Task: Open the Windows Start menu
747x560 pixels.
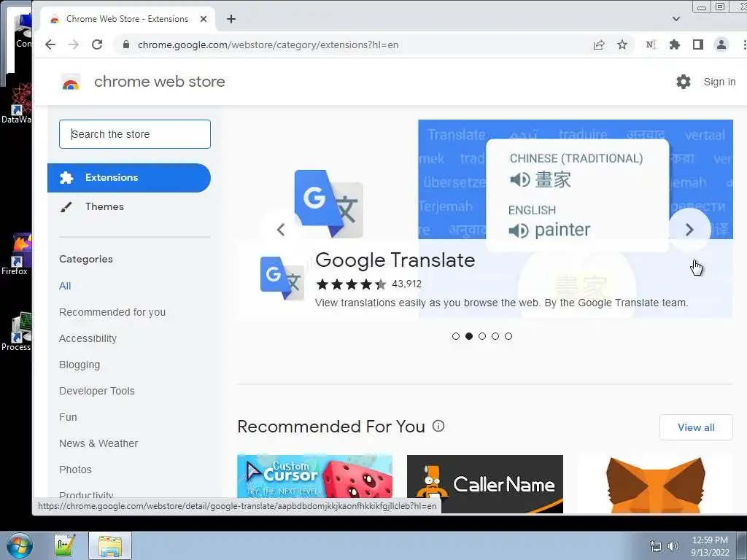Action: tap(19, 545)
